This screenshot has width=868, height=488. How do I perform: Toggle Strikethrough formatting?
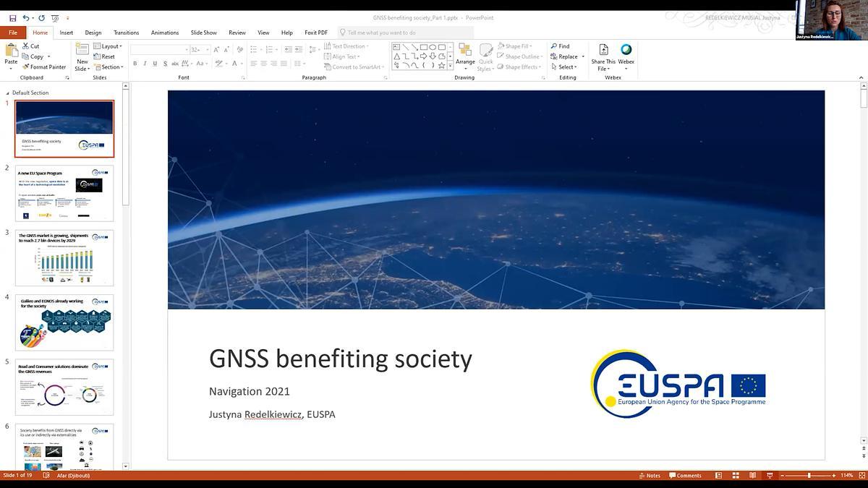(176, 64)
